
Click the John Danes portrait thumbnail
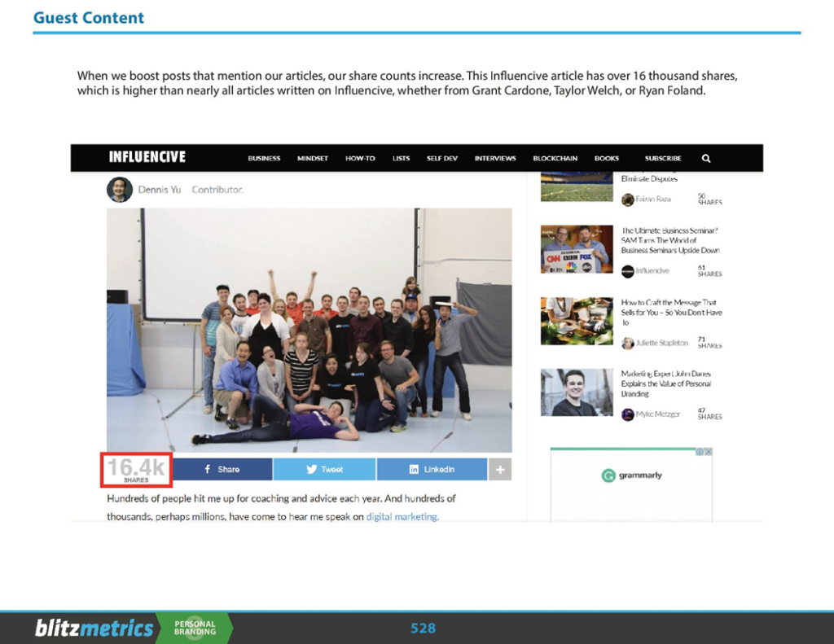click(x=577, y=392)
